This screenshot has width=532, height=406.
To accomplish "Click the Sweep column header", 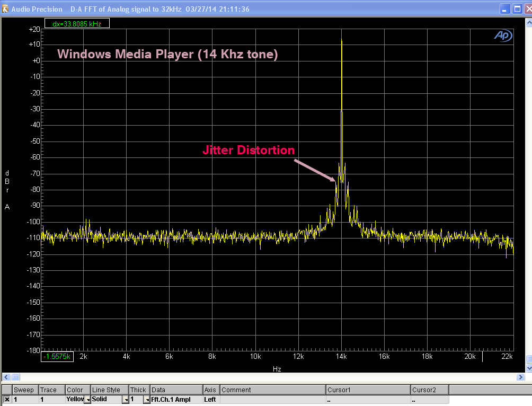I will click(x=24, y=390).
